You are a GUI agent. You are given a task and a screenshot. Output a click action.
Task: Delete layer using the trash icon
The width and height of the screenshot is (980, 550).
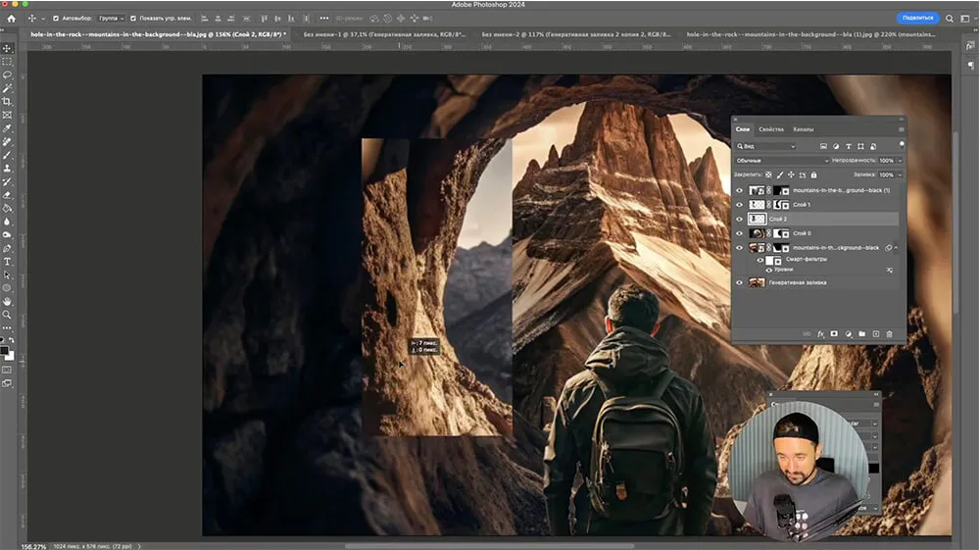point(889,334)
